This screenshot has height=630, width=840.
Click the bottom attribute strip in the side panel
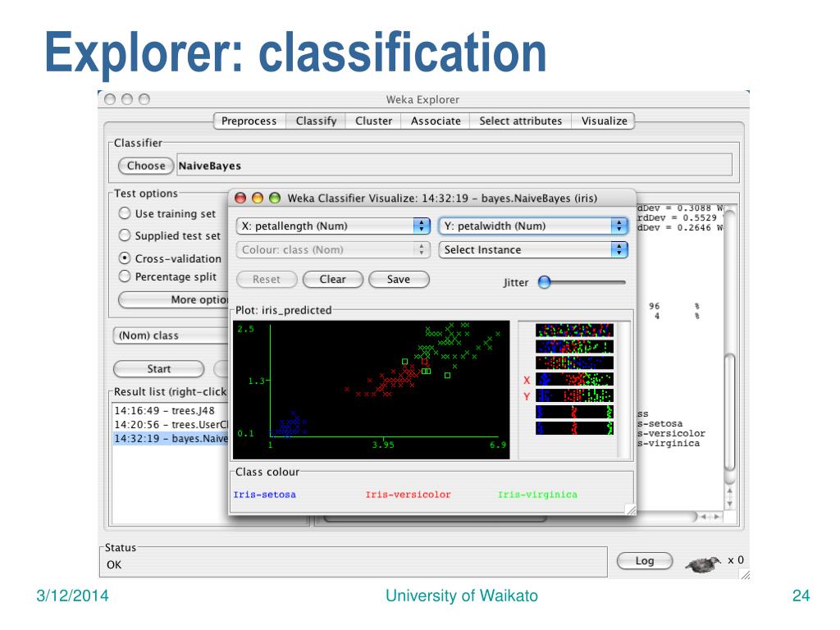(574, 428)
